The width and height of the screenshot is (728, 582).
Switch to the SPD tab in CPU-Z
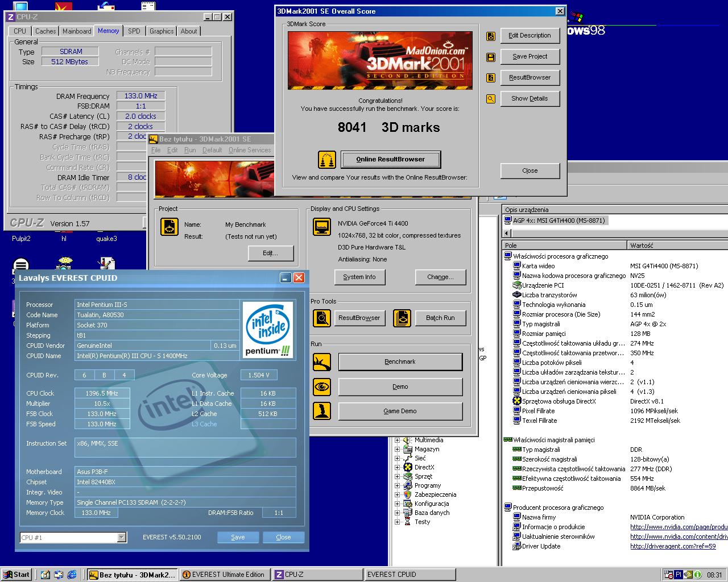tap(134, 31)
